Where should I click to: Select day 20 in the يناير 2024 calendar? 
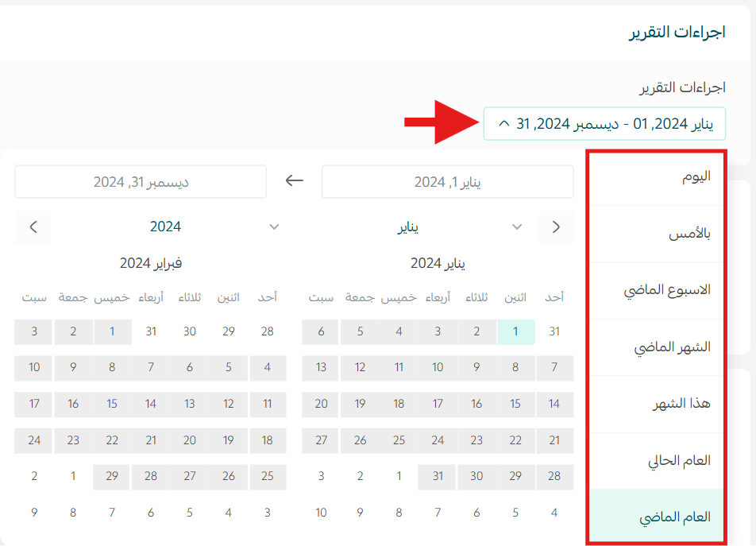tap(321, 404)
